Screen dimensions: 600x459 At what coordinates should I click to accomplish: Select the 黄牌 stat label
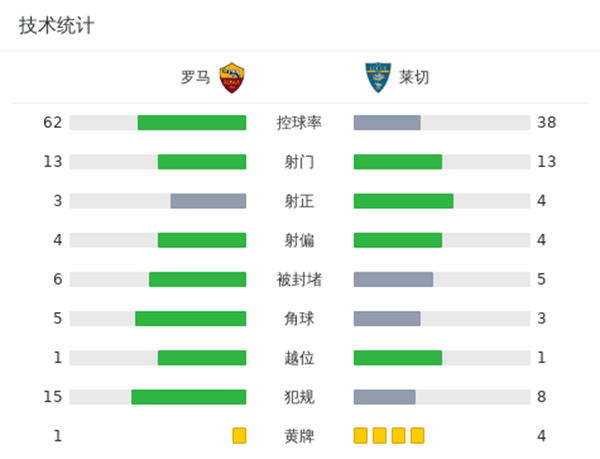point(299,436)
